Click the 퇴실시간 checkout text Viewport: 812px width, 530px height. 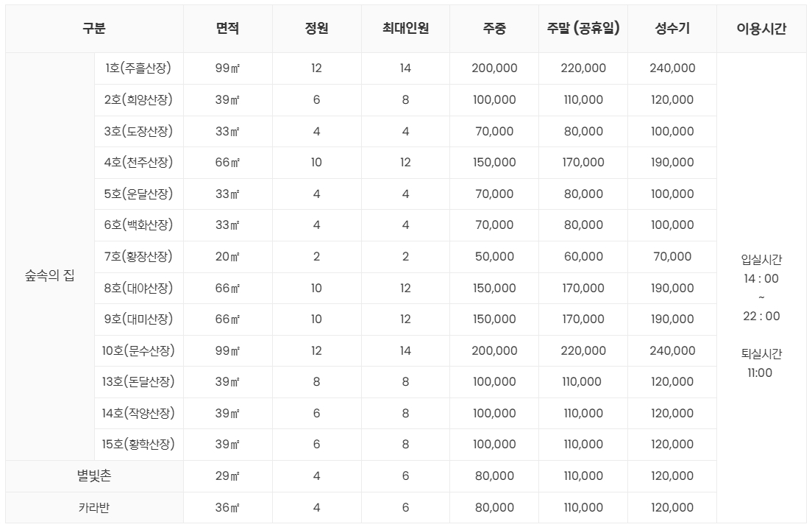tap(761, 354)
